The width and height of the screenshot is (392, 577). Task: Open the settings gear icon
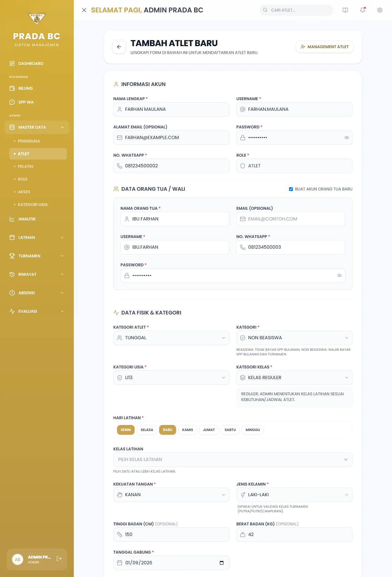point(380,10)
